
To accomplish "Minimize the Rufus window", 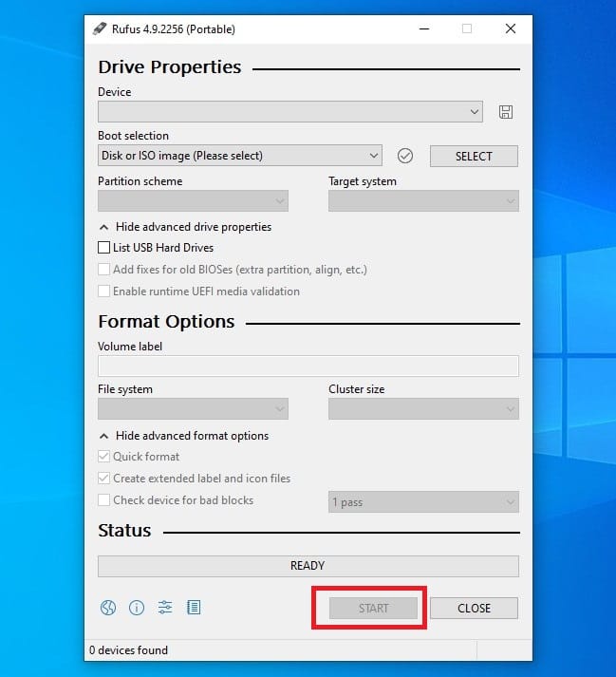I will pos(424,28).
